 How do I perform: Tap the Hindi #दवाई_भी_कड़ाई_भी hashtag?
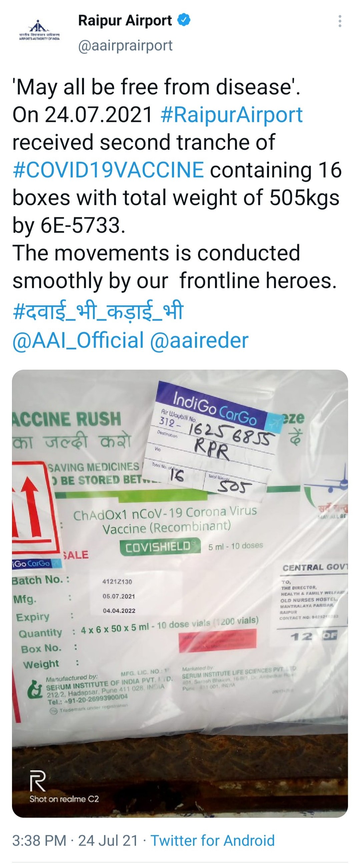(98, 311)
